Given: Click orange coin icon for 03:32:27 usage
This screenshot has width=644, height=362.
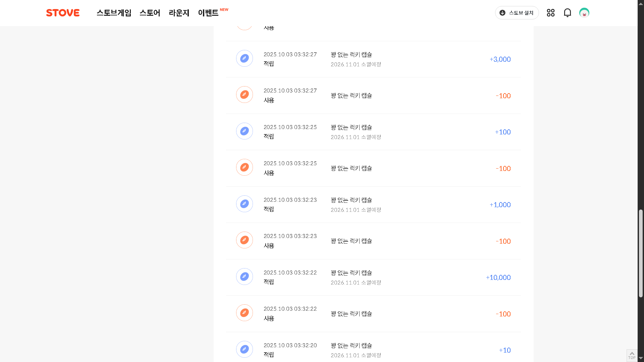Looking at the screenshot, I should [x=245, y=95].
